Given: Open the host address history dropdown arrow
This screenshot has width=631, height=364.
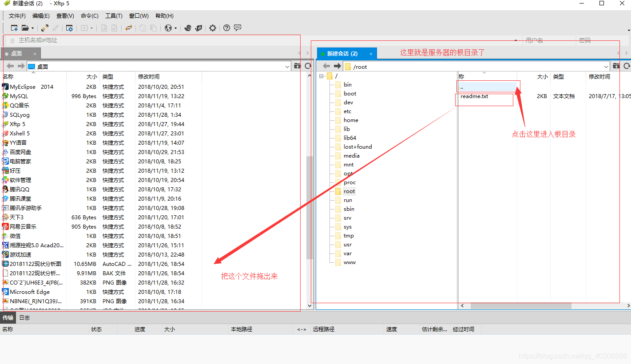Looking at the screenshot, I should 516,40.
